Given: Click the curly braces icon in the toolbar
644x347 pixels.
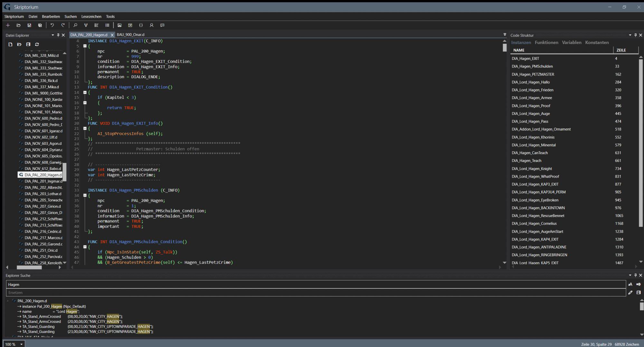Looking at the screenshot, I should click(x=141, y=25).
